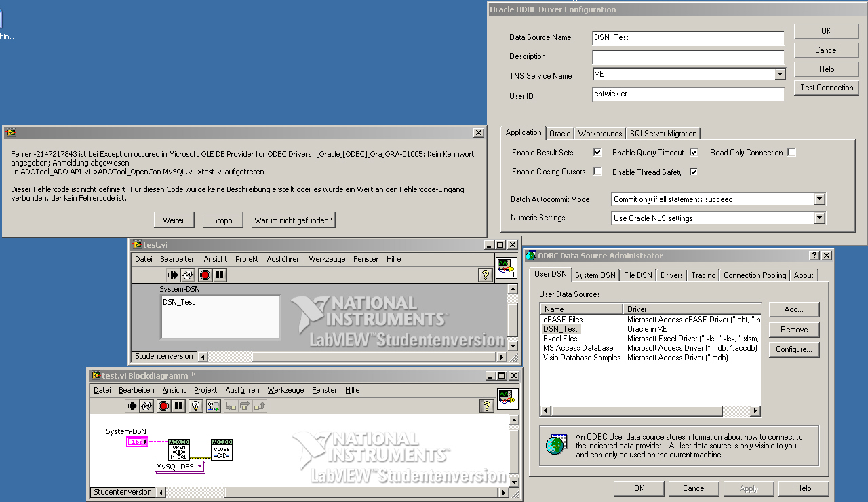868x502 pixels.
Task: Enable Read-Only Connection checkbox
Action: point(791,153)
